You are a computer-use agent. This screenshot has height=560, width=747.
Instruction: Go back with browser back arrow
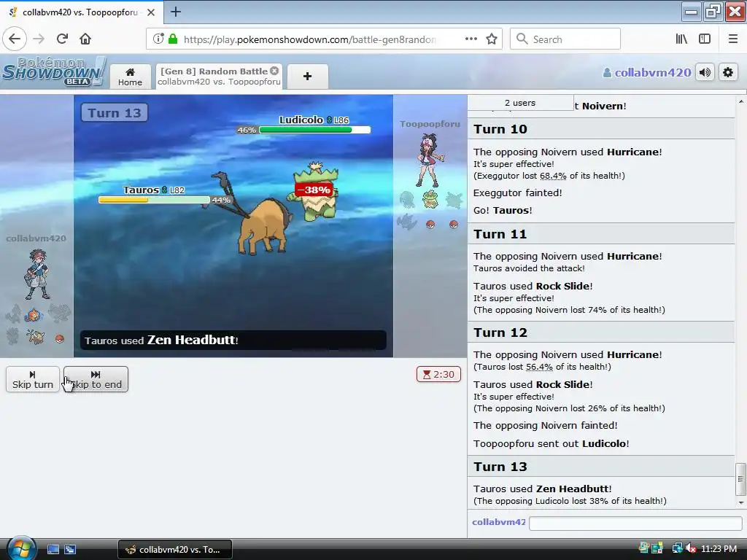click(15, 39)
